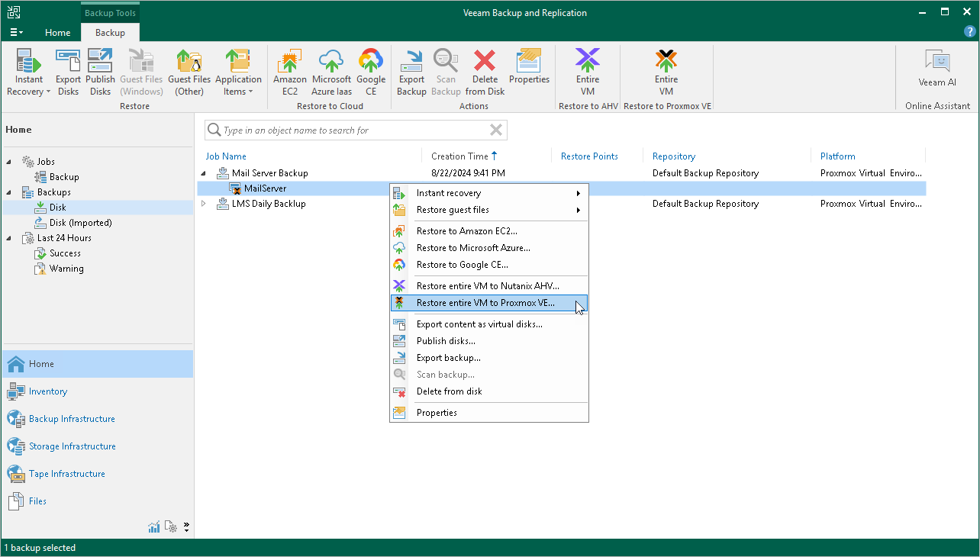Choose Restore to Amazon EC2 in context menu
Screen dimensions: 980x557
coord(489,231)
